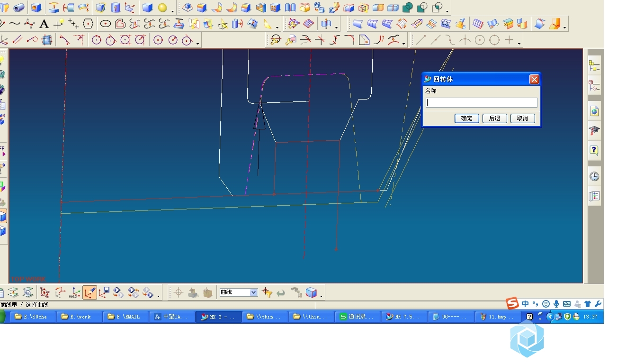Switch to the E:\SUche taskbar window
Viewport: 644px width, 364px height.
[x=33, y=317]
